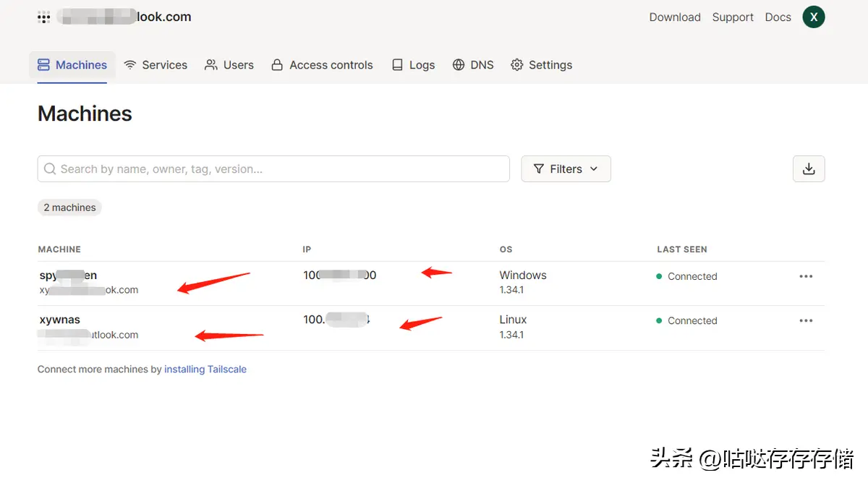The width and height of the screenshot is (868, 483).
Task: Switch to the Machines tab
Action: [72, 65]
